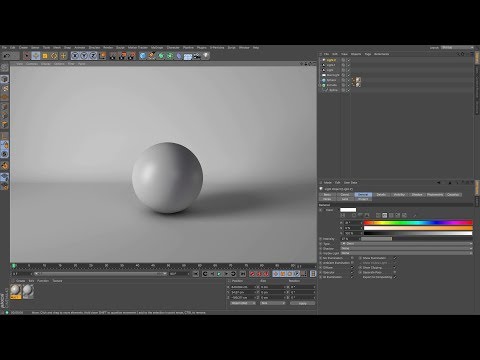
Task: Open the MoGraph menu
Action: [x=157, y=48]
